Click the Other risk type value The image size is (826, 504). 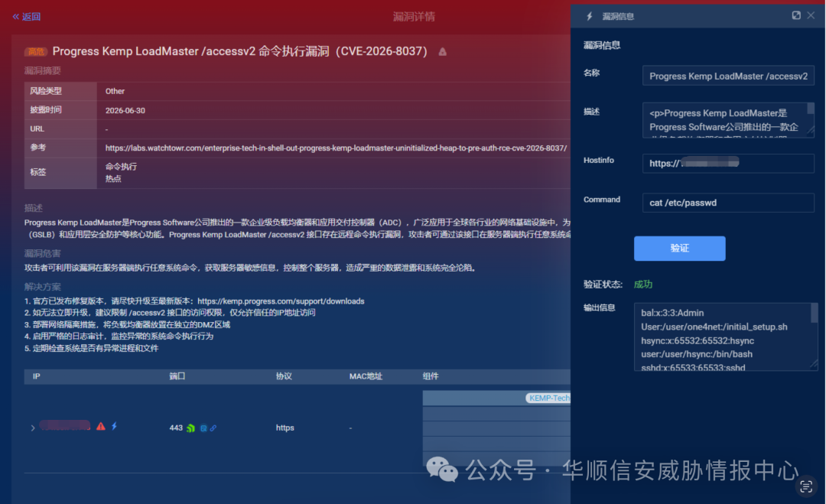[x=115, y=91]
